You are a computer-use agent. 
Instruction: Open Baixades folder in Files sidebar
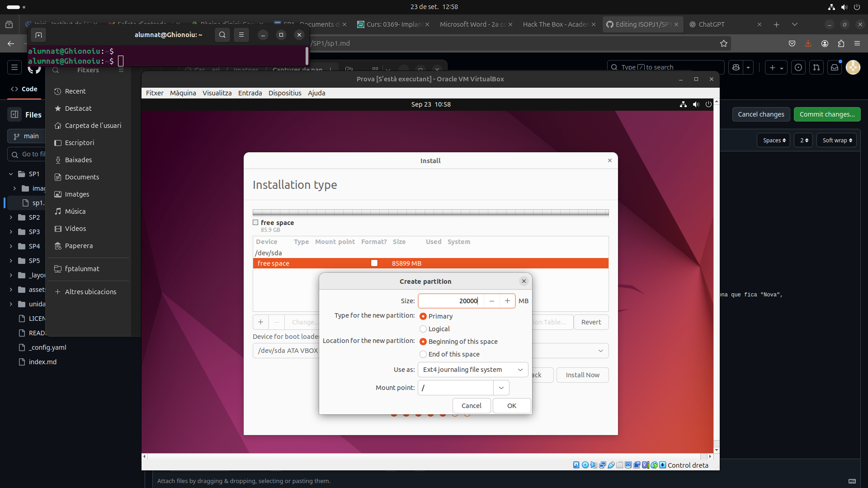(78, 160)
